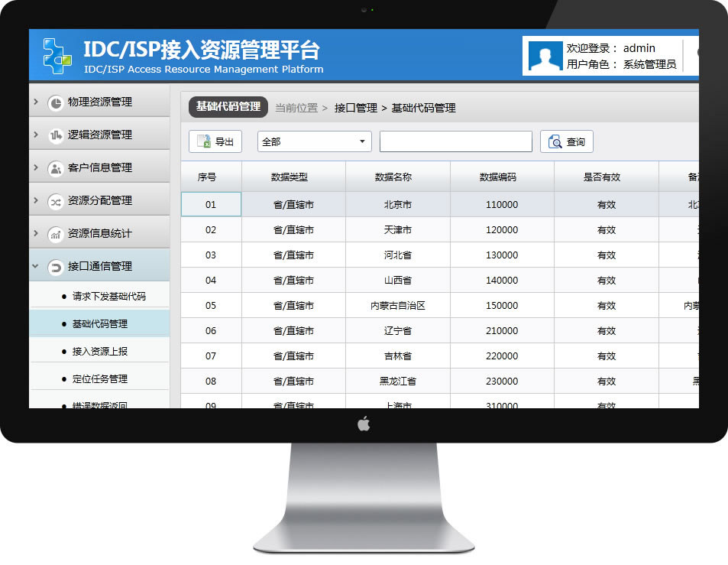This screenshot has width=728, height=565.
Task: Expand the 资源分配管理 chevron arrow
Action: point(36,200)
